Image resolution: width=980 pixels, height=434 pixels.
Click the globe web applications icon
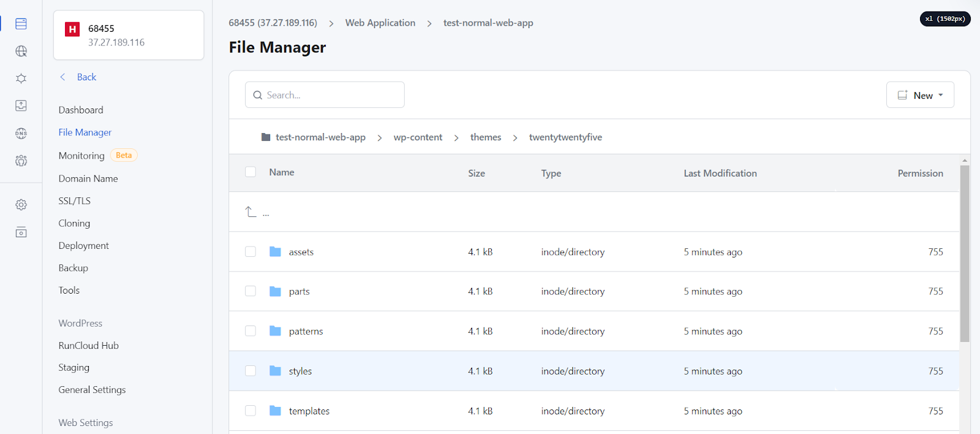(21, 51)
